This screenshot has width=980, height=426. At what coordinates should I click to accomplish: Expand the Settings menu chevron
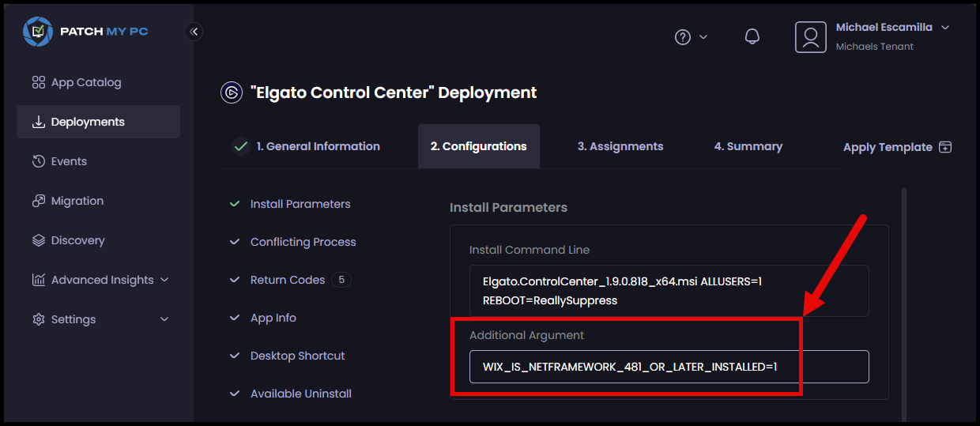click(x=164, y=319)
